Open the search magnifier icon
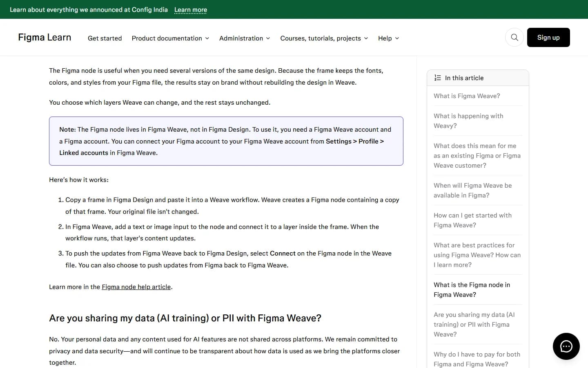Viewport: 588px width, 368px height. (x=514, y=38)
